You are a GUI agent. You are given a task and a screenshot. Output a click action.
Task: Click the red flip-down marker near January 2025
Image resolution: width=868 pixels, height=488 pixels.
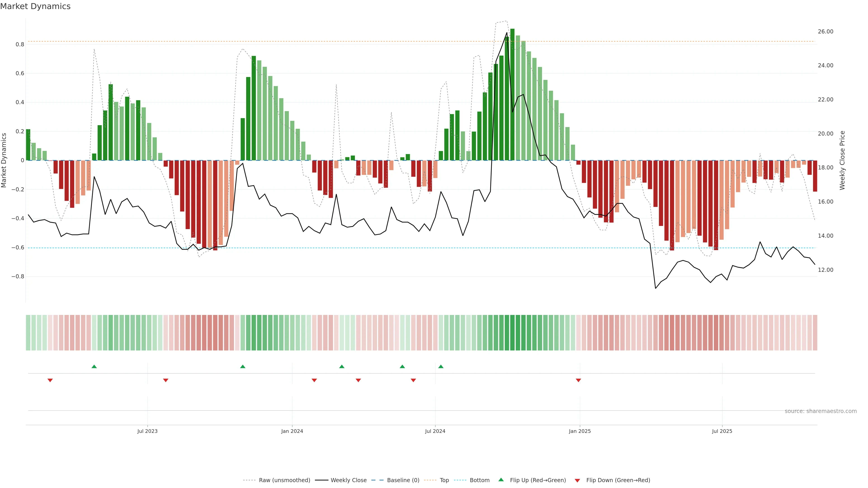(x=578, y=380)
